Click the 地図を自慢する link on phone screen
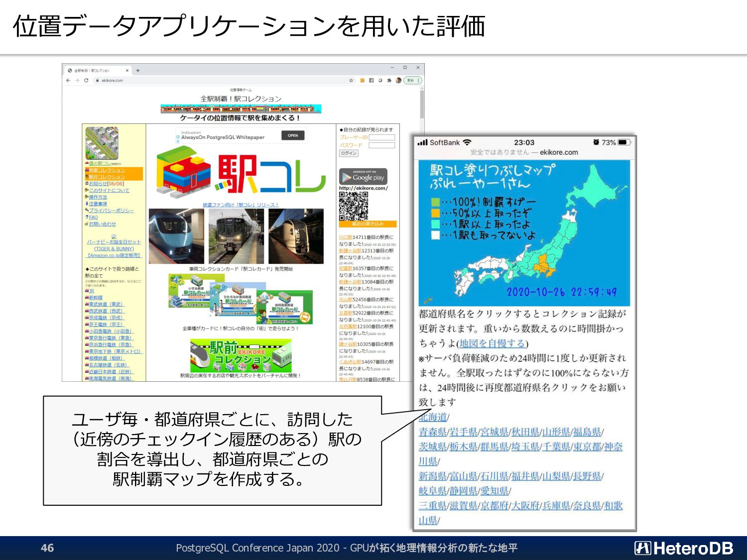The width and height of the screenshot is (747, 560). pyautogui.click(x=492, y=343)
